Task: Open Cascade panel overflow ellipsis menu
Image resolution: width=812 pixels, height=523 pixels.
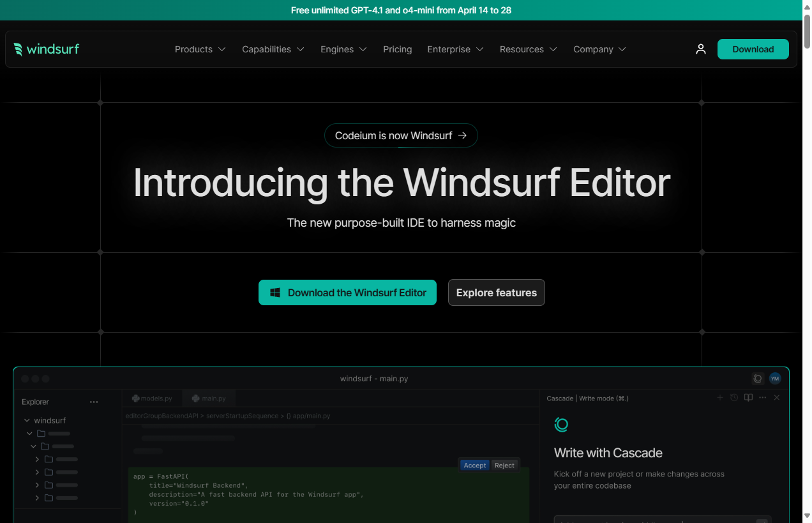Action: (x=762, y=398)
